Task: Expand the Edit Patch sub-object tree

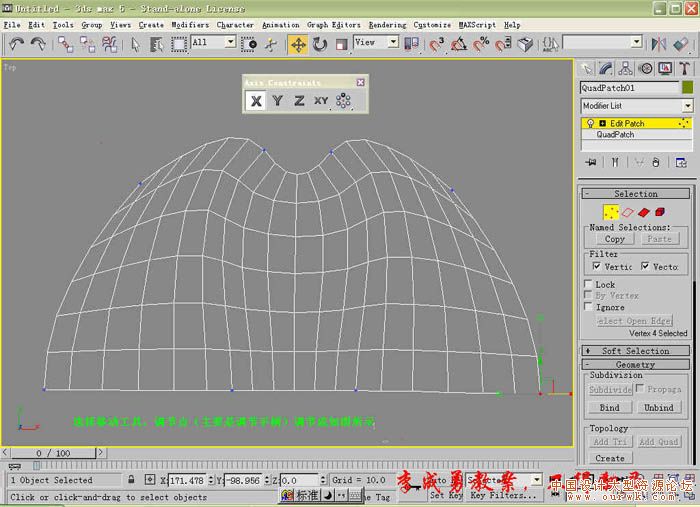Action: (602, 123)
